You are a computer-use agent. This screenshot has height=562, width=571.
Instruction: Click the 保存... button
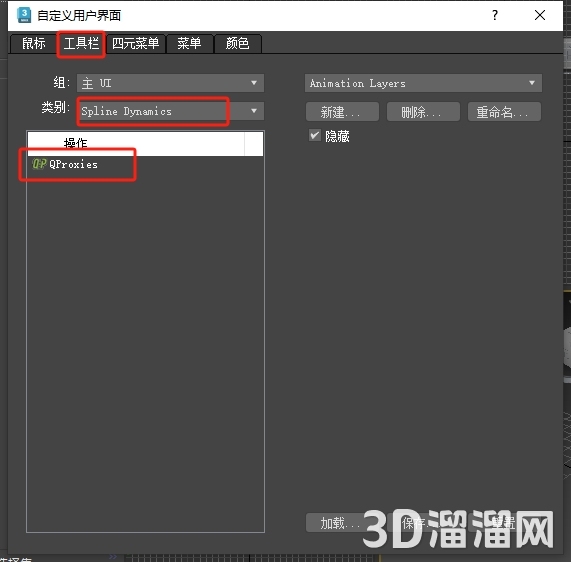(x=423, y=523)
